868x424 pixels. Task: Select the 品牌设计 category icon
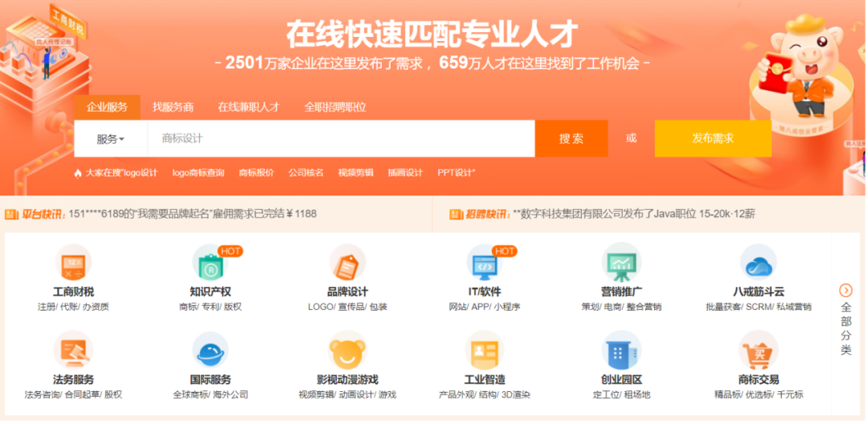347,263
